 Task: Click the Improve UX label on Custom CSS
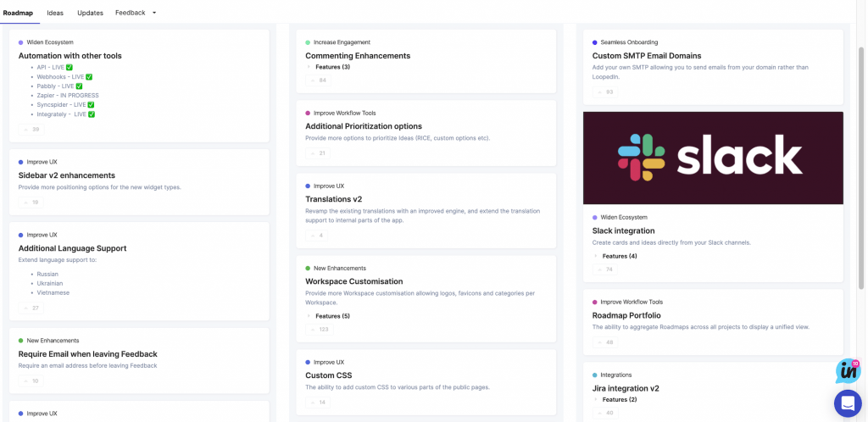329,363
